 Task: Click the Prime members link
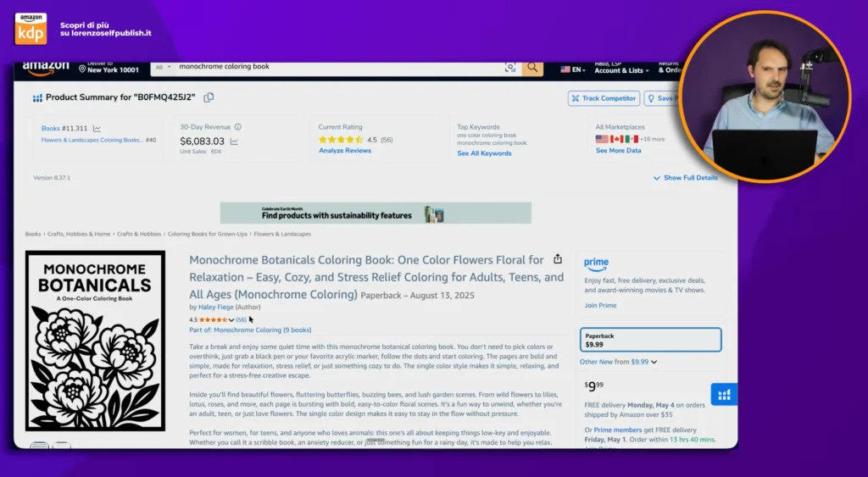coord(618,430)
